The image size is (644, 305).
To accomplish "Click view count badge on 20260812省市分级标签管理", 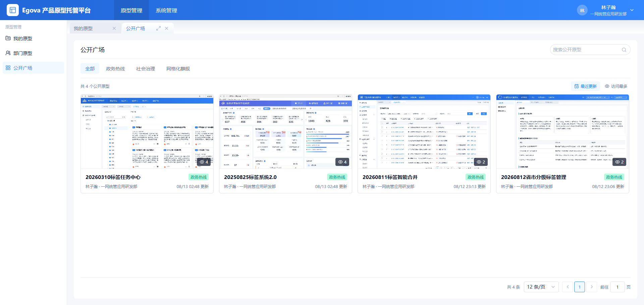I will coord(620,162).
